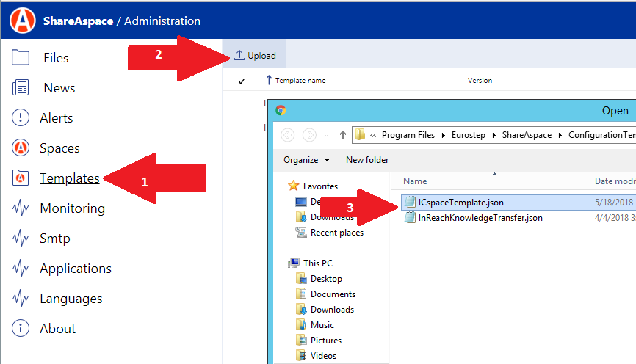The height and width of the screenshot is (364, 636).
Task: Open the recent locations dropdown arrow
Action: 326,135
